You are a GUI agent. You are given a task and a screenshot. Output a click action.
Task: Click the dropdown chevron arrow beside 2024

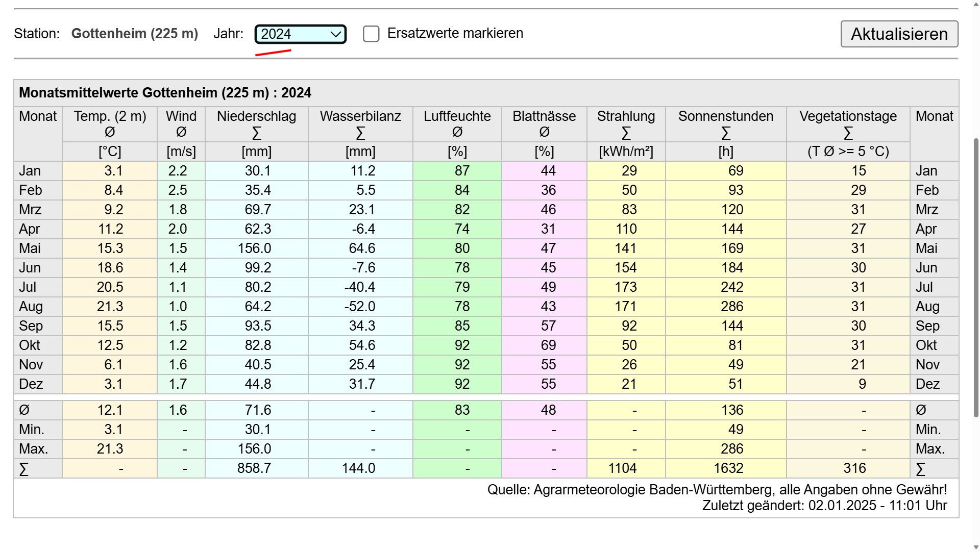(x=336, y=34)
